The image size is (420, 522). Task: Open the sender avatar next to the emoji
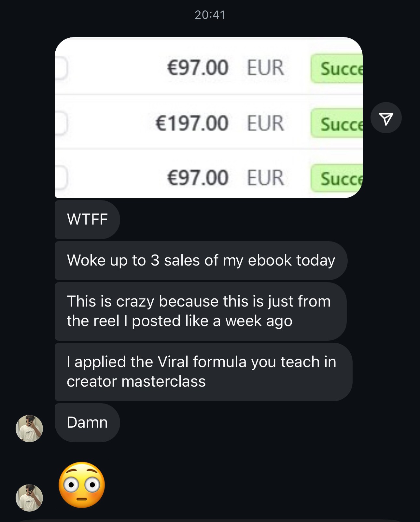point(29,498)
